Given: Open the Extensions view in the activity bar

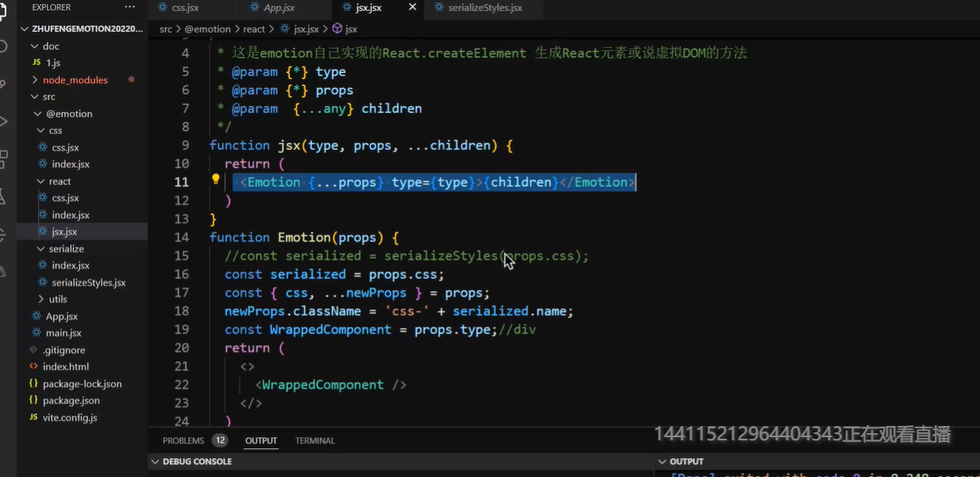Looking at the screenshot, I should [3, 158].
